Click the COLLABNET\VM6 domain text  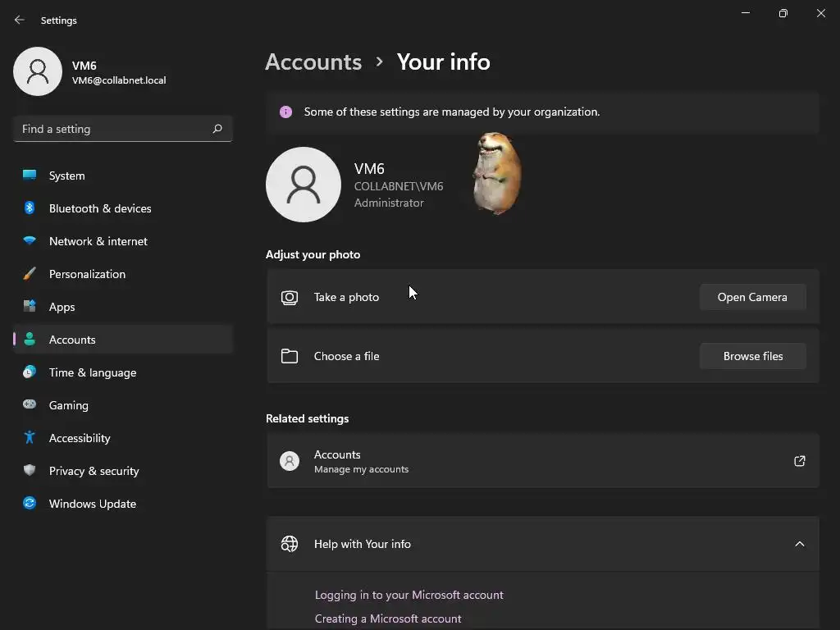point(399,186)
